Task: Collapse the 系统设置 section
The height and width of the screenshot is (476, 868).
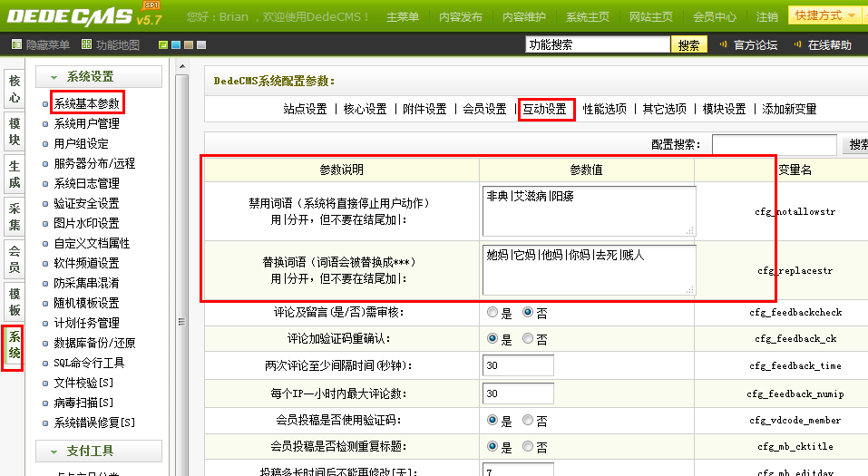Action: tap(99, 76)
